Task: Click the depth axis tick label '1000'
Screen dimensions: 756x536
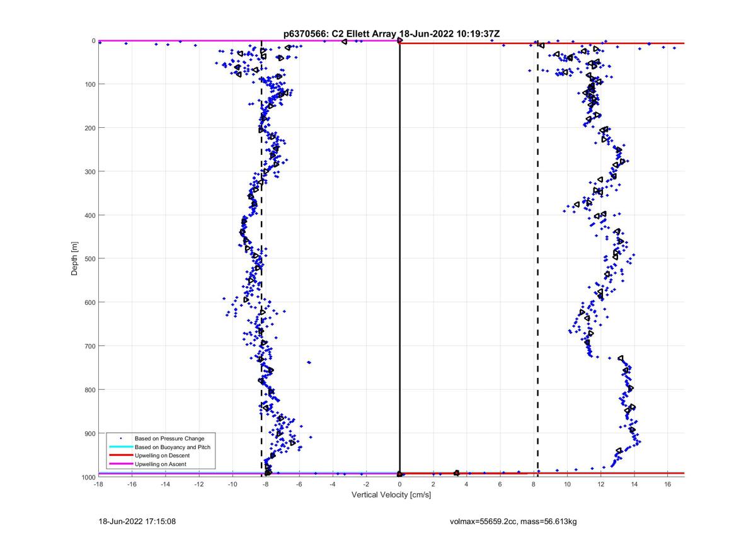Action: click(x=88, y=477)
